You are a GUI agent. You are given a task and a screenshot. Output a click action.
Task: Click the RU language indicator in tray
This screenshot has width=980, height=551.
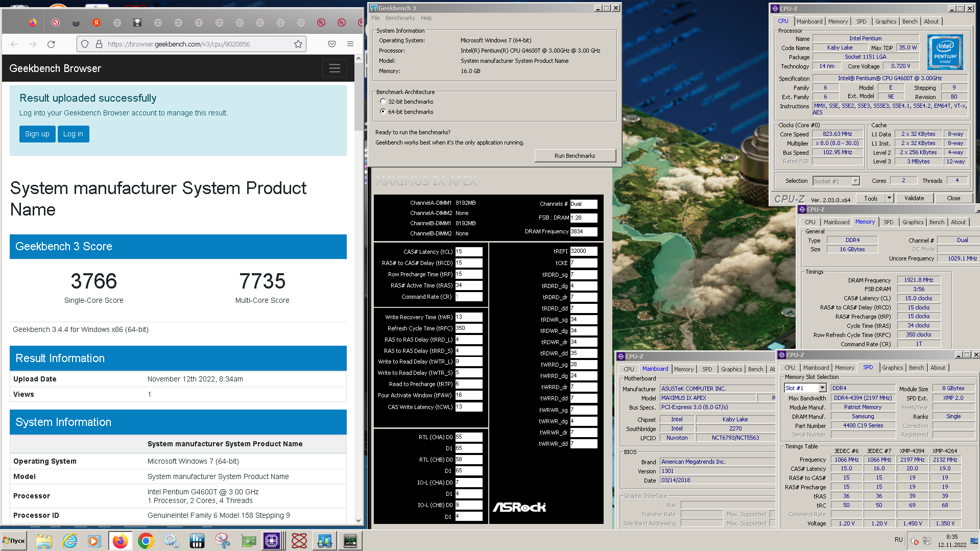tap(899, 540)
